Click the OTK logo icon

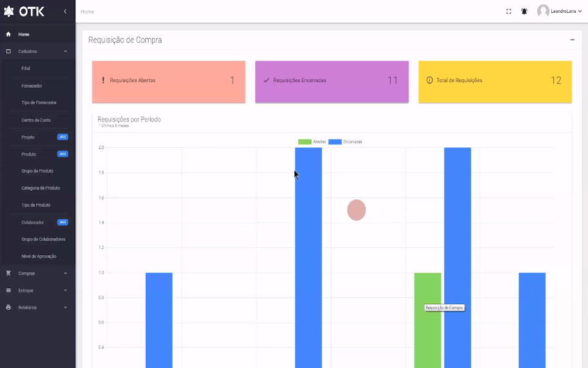(9, 11)
